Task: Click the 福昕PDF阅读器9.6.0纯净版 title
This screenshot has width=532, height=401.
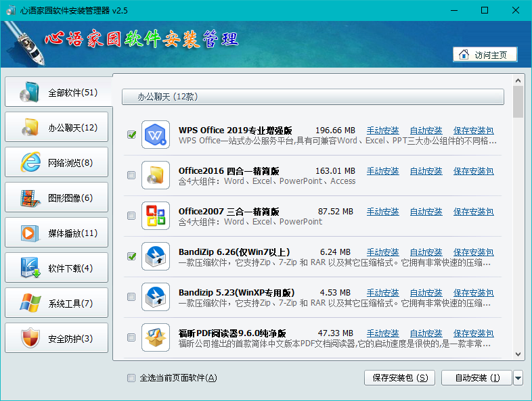Action: (232, 333)
